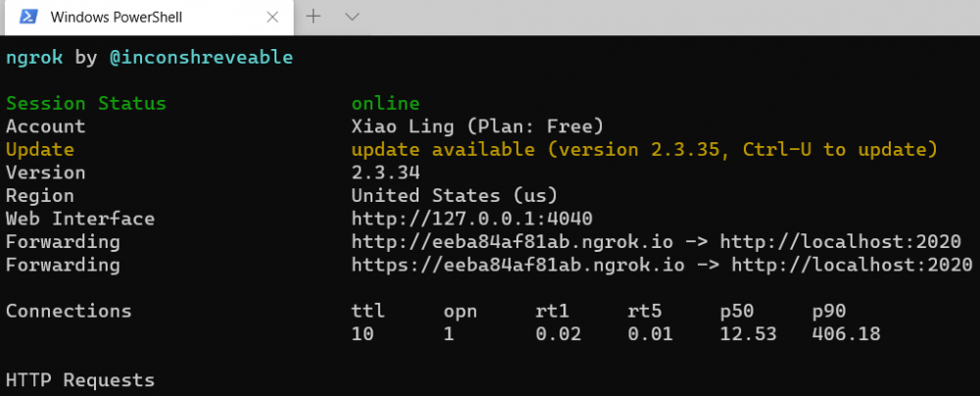This screenshot has height=396, width=980.
Task: Click the p90 value 406.18
Action: coord(846,334)
